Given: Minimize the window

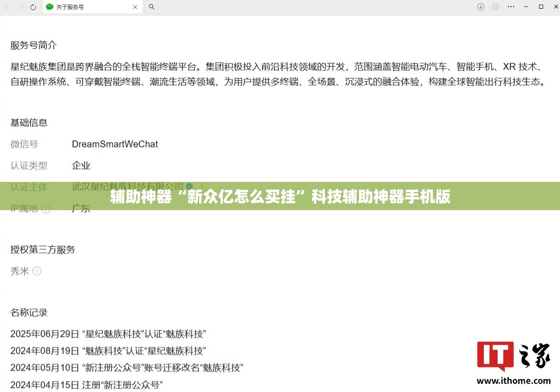Looking at the screenshot, I should pos(527,7).
